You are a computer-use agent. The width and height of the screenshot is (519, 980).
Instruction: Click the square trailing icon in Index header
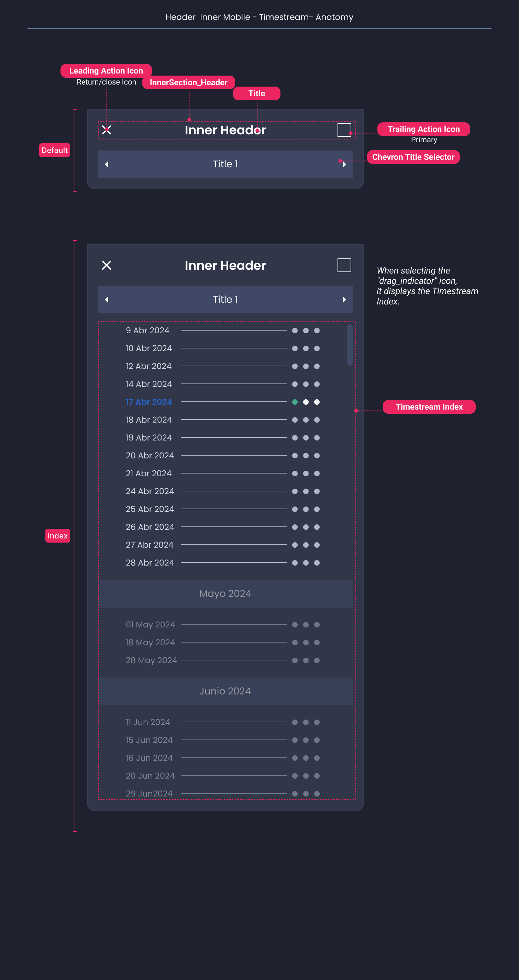tap(344, 265)
